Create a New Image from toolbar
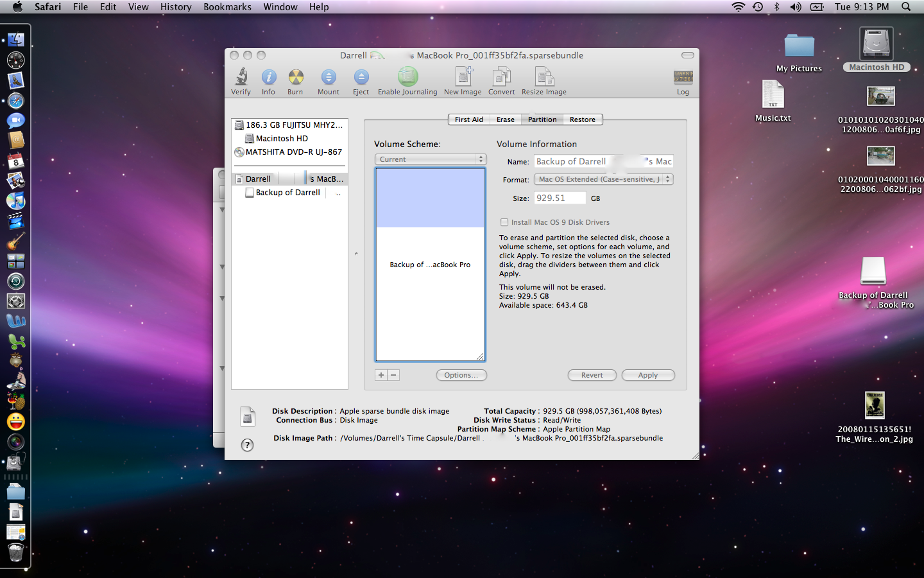Screen dimensions: 924x578 click(463, 77)
